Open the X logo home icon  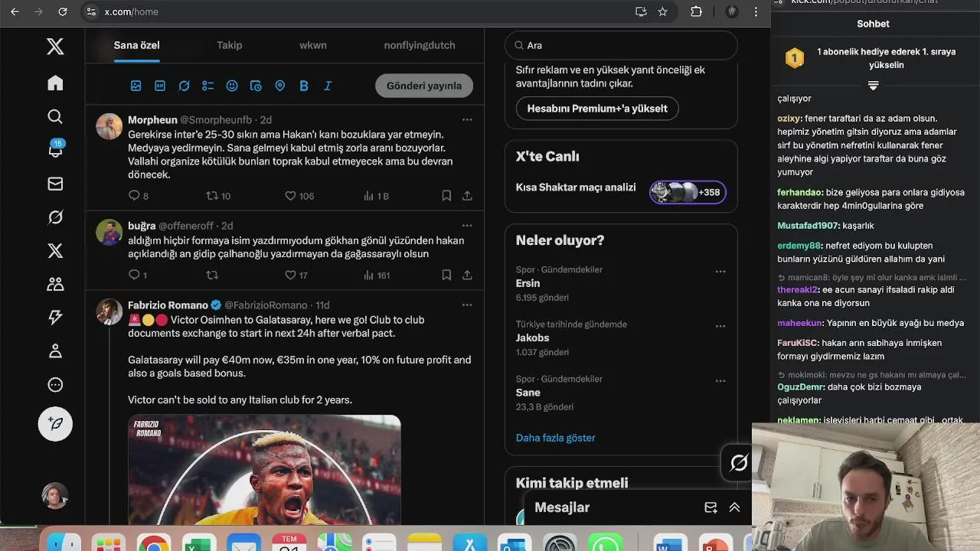coord(55,46)
